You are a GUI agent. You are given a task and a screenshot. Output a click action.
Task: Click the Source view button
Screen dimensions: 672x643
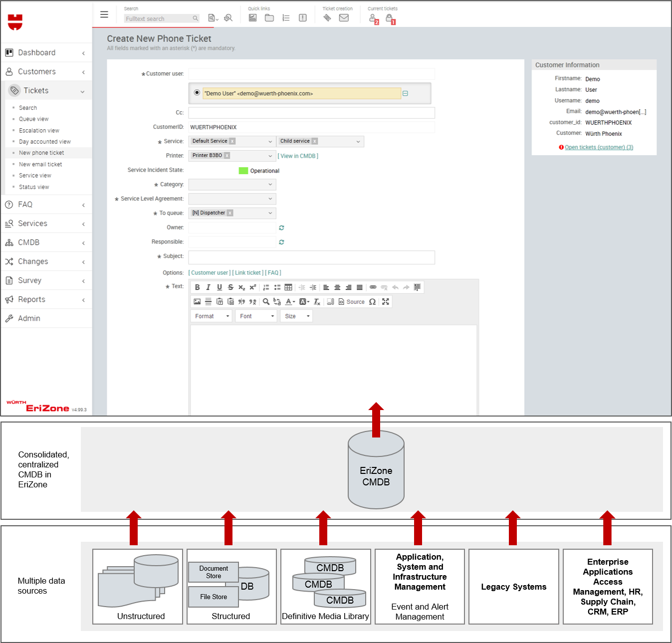click(352, 302)
